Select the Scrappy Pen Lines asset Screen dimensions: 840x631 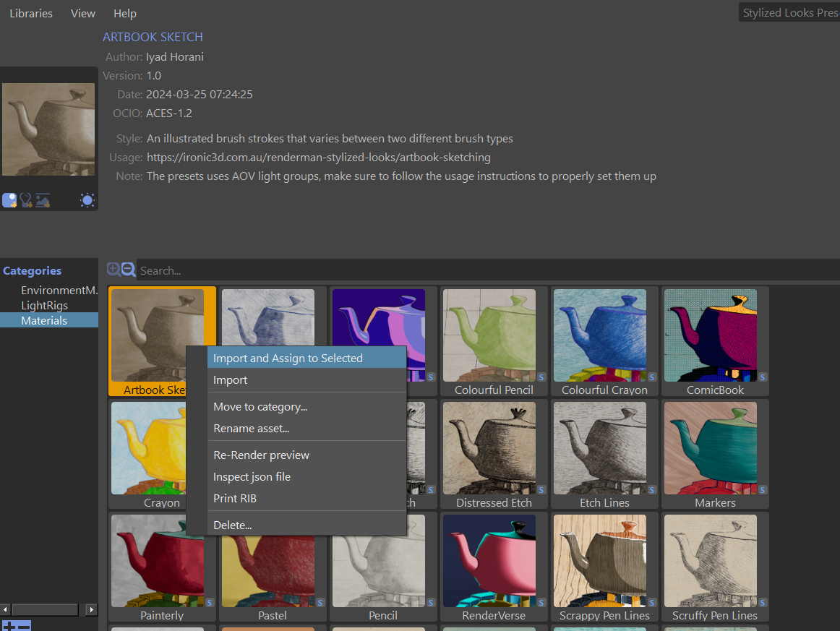point(604,567)
